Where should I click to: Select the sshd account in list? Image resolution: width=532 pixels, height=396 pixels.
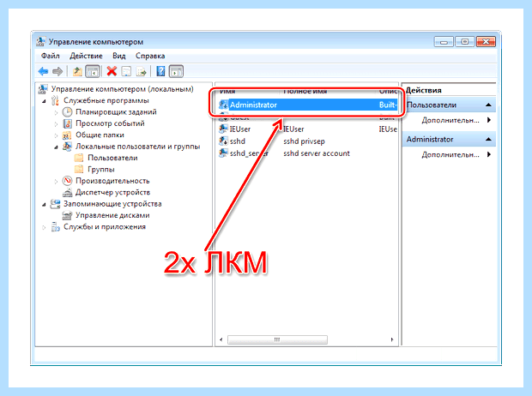point(237,141)
